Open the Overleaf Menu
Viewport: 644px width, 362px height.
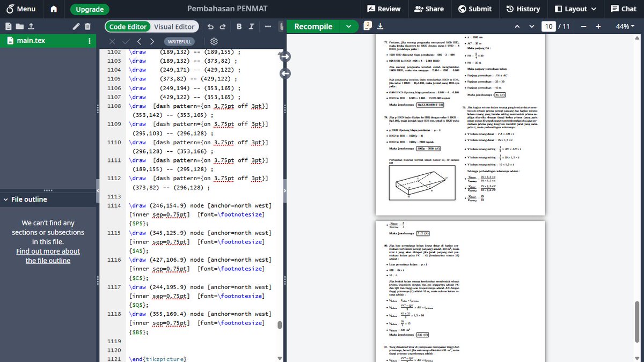(21, 9)
